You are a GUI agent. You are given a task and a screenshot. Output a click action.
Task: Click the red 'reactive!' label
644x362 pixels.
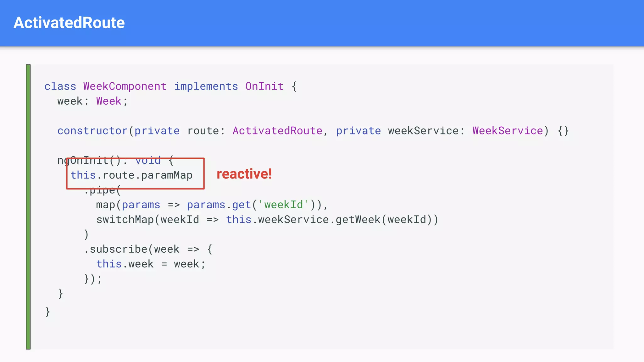(x=244, y=174)
